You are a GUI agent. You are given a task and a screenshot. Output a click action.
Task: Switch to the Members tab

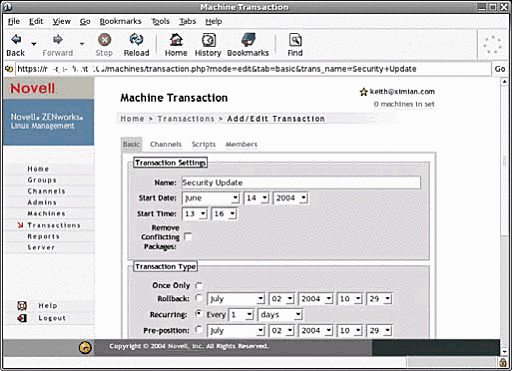(241, 144)
